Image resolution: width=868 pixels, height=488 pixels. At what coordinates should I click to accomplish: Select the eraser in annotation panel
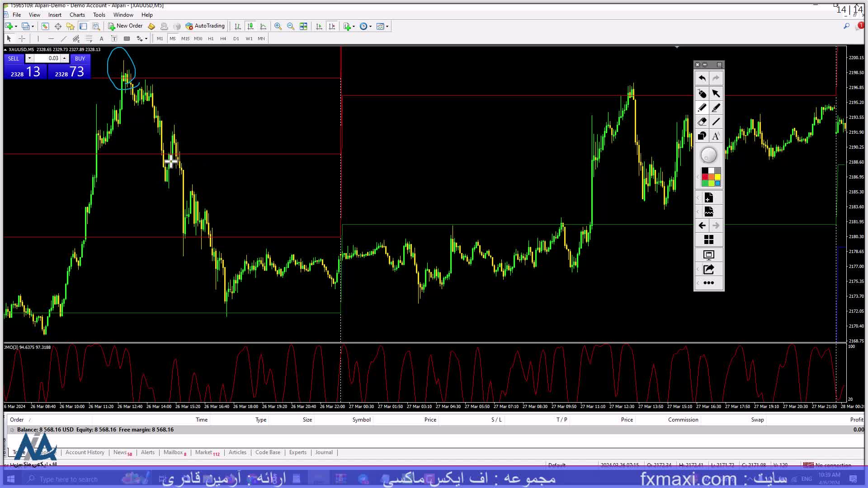pos(702,122)
